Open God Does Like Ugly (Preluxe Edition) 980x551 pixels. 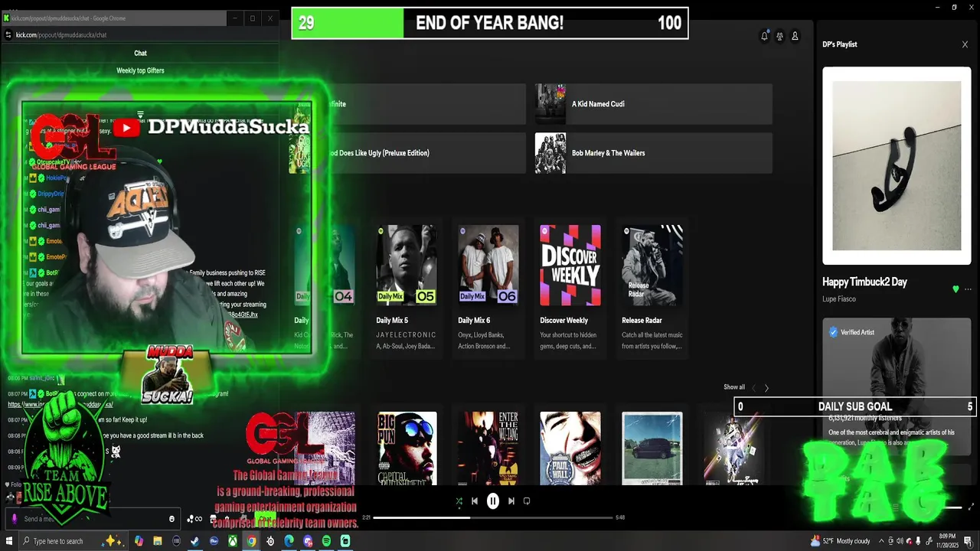click(x=407, y=153)
